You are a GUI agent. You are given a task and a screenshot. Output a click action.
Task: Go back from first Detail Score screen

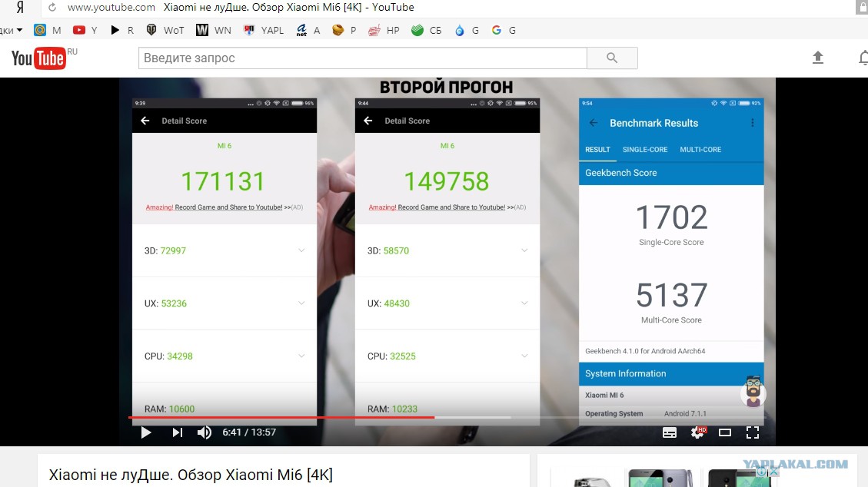[145, 121]
